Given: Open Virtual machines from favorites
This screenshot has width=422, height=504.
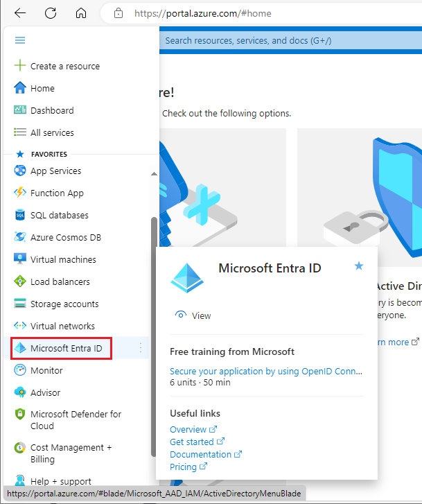Looking at the screenshot, I should (x=63, y=259).
